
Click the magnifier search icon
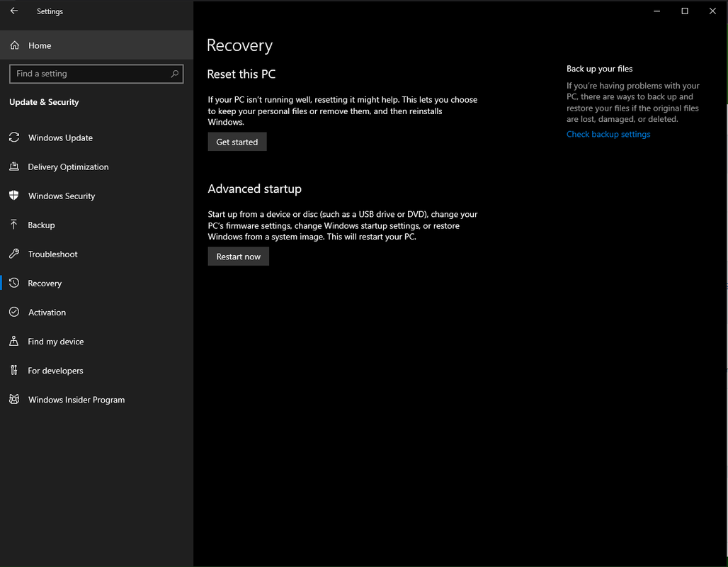pyautogui.click(x=175, y=74)
